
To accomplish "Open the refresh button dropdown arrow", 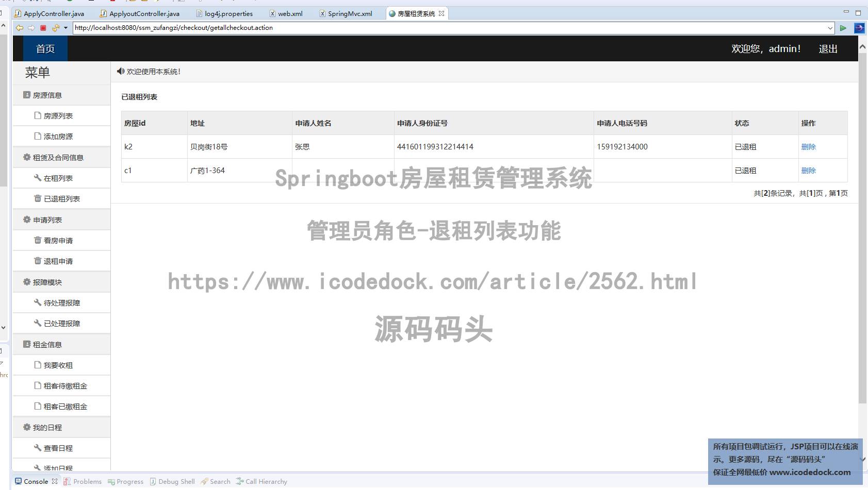I will pos(65,28).
